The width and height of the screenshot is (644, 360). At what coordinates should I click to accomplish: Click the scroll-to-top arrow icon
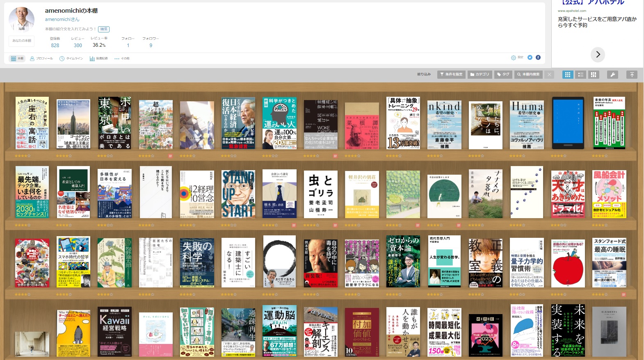pos(632,75)
